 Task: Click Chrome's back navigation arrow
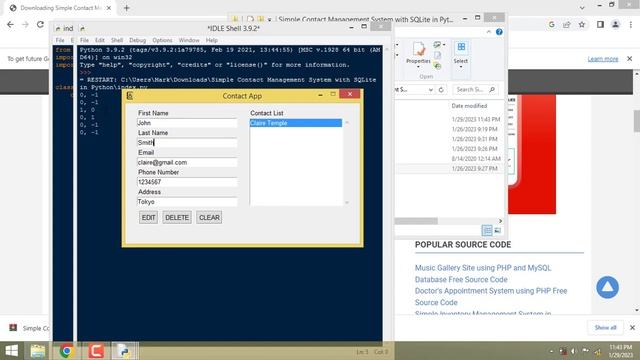(x=10, y=24)
